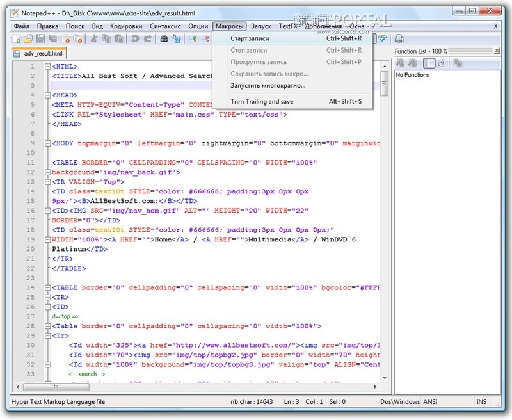
Task: Open the TextFX menu
Action: [x=288, y=26]
